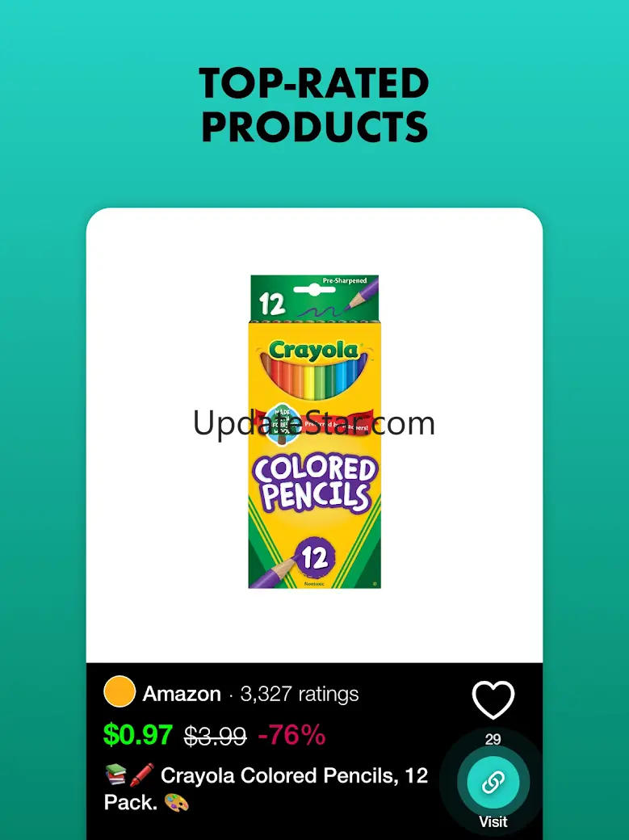Click the paint palette emoji after Pack

click(x=177, y=802)
